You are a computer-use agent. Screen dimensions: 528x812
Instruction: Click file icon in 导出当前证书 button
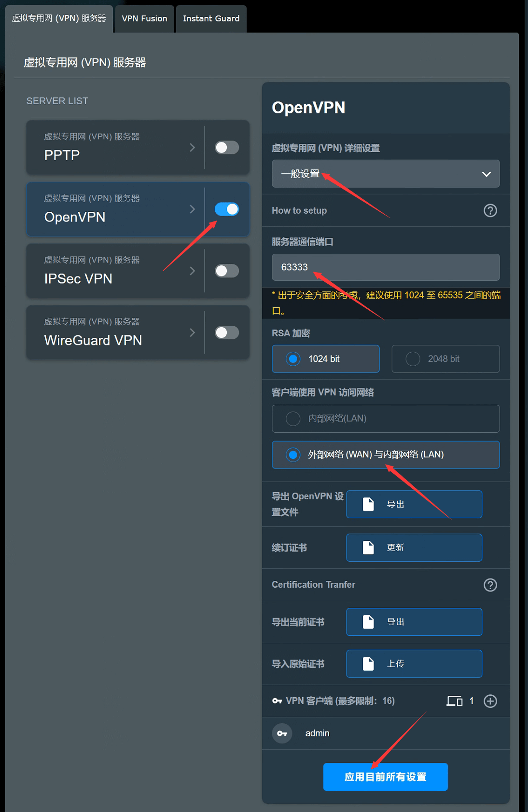tap(368, 622)
